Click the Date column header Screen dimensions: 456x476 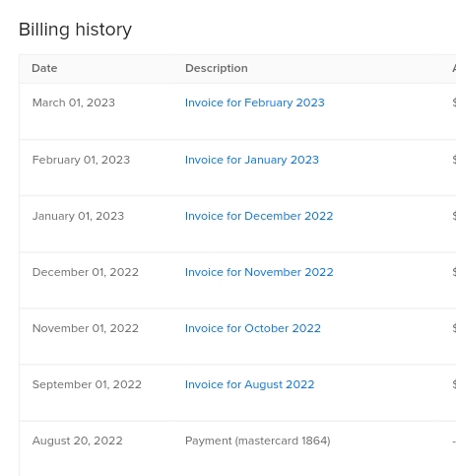click(x=44, y=68)
